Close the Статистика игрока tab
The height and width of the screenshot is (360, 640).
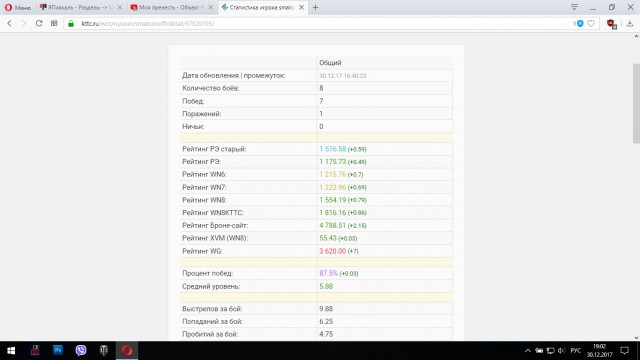pos(301,7)
